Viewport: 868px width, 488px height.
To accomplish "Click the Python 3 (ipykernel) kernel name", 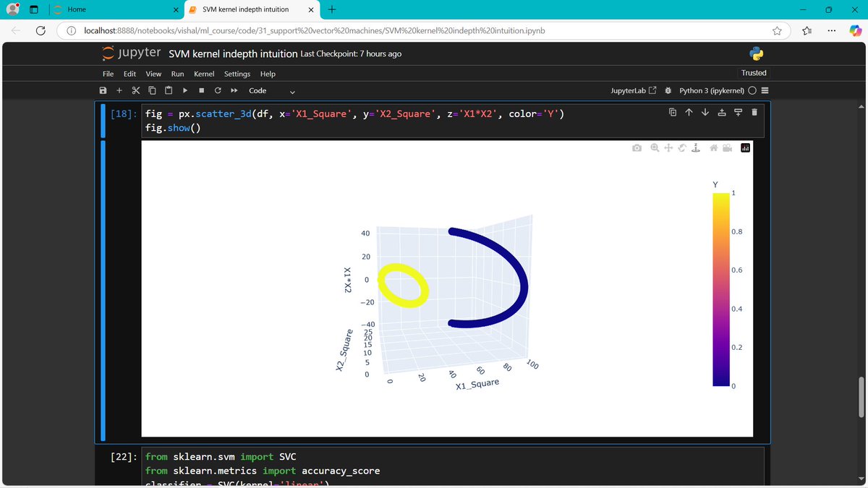I will (x=712, y=90).
